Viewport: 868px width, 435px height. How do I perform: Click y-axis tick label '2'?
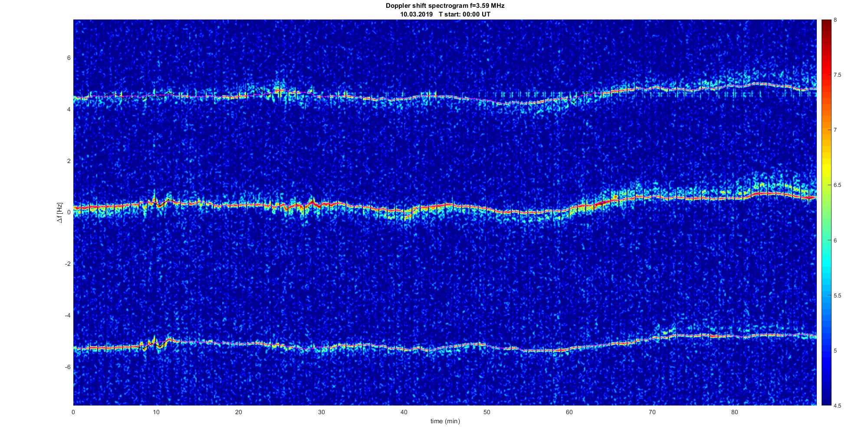(x=69, y=161)
